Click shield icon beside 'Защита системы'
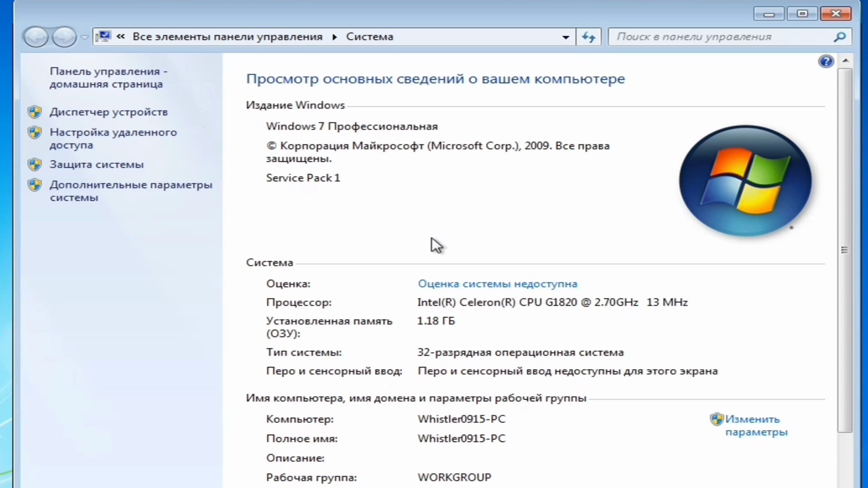 point(35,165)
